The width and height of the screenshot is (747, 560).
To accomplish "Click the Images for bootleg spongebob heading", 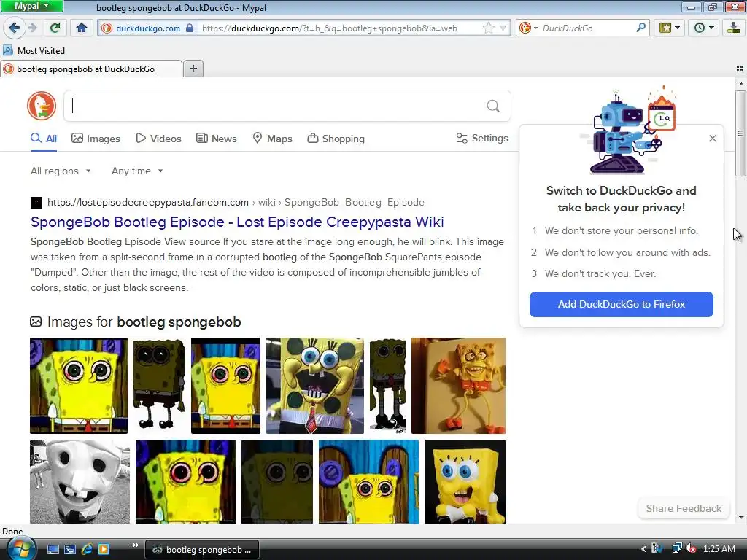I will (144, 322).
